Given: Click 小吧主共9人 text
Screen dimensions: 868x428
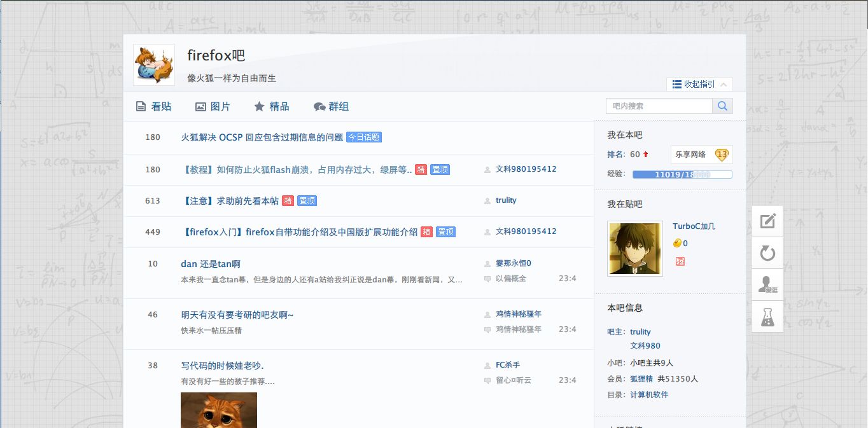Looking at the screenshot, I should pyautogui.click(x=652, y=363).
